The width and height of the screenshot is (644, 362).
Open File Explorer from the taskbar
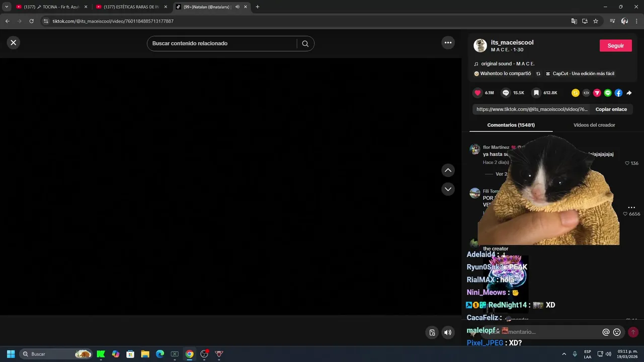pos(145,354)
